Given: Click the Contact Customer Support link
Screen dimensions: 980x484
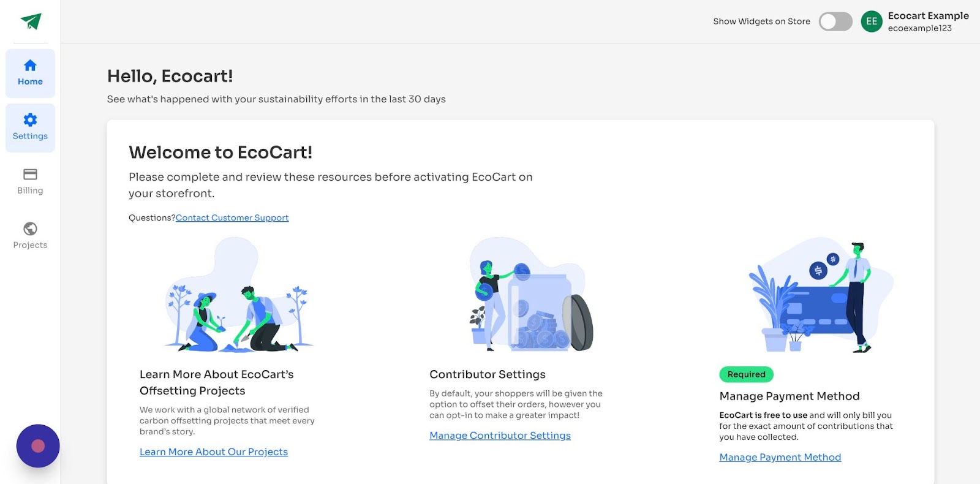Looking at the screenshot, I should pos(232,217).
